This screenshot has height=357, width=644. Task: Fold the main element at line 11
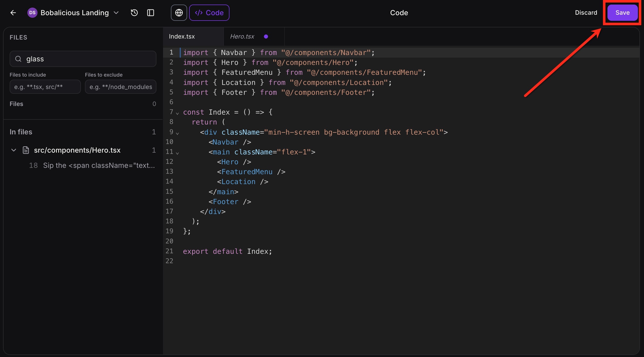point(177,153)
